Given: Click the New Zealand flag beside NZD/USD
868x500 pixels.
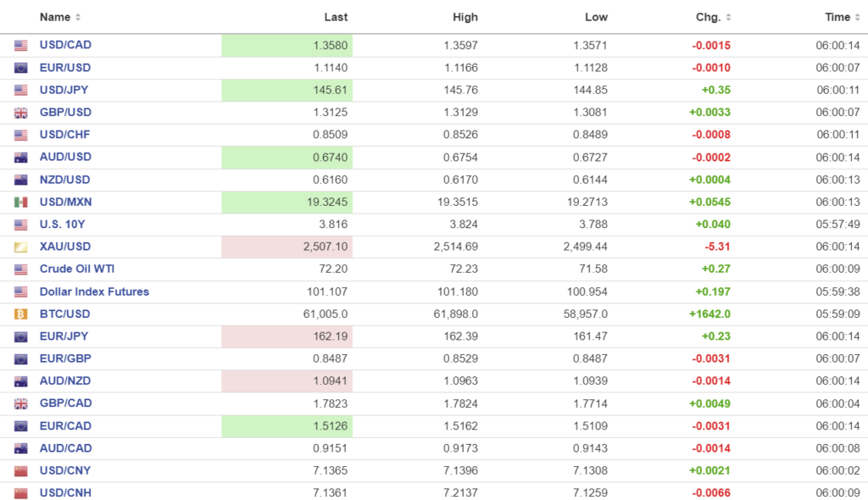Looking at the screenshot, I should [x=21, y=180].
